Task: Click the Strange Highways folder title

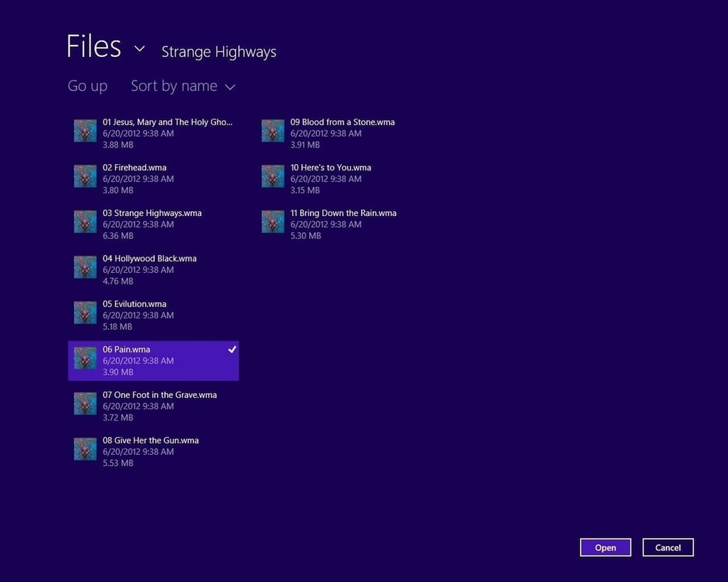Action: (219, 52)
